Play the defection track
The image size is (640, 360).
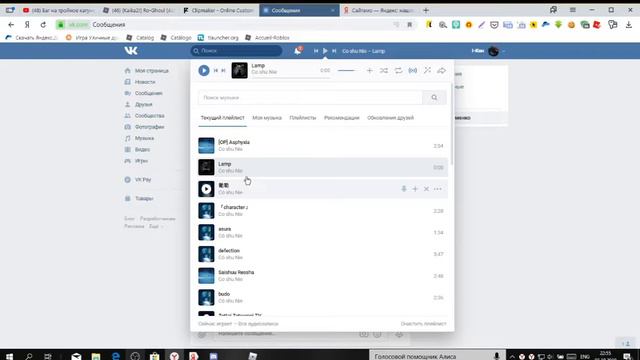[206, 254]
